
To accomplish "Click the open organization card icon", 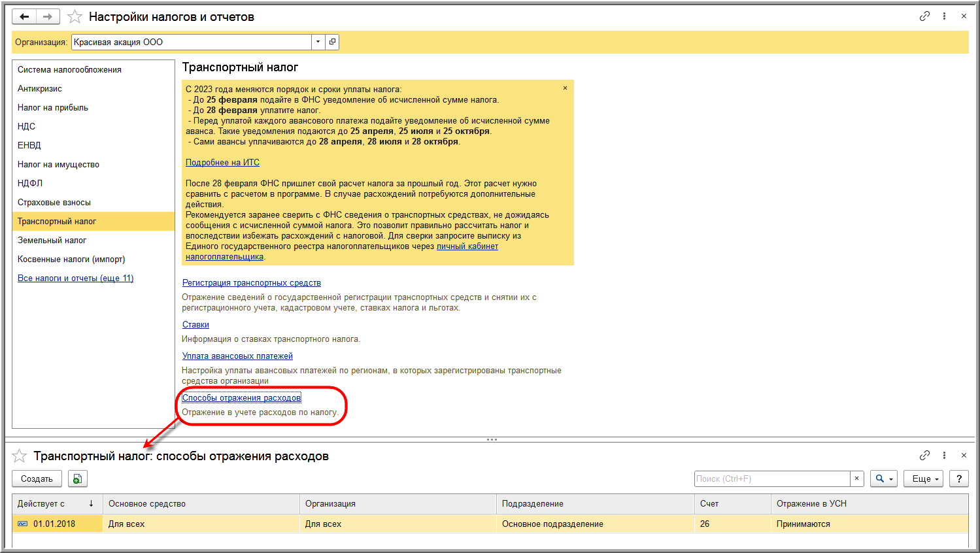I will coord(332,42).
